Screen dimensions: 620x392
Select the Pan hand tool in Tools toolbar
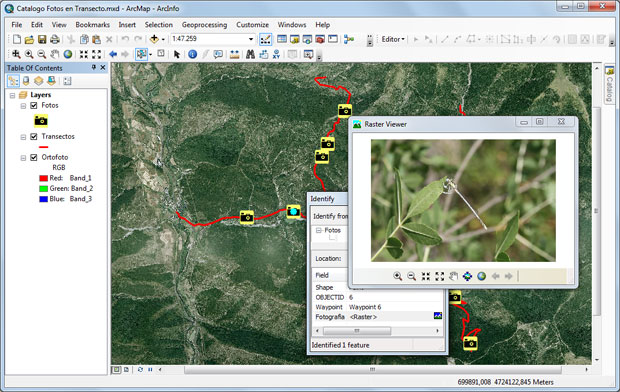click(55, 54)
